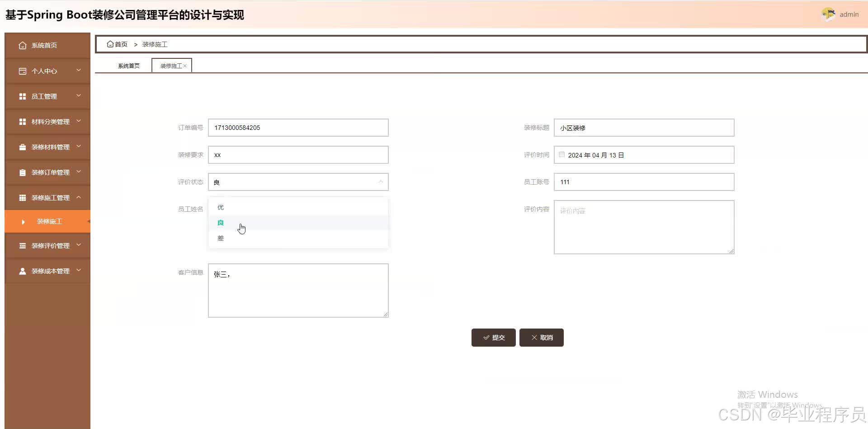This screenshot has width=868, height=429.
Task: Click the home icon beside 系统首页
Action: [23, 45]
